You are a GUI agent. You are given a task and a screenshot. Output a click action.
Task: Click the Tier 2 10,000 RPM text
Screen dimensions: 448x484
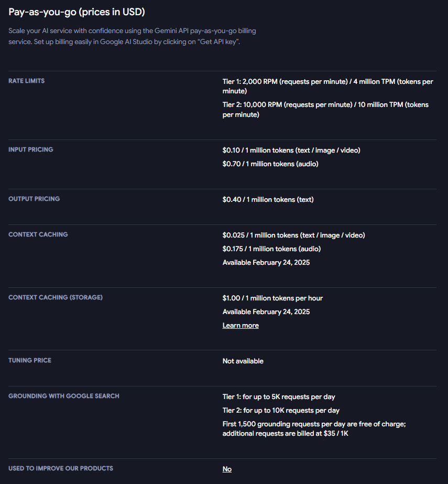coord(325,110)
